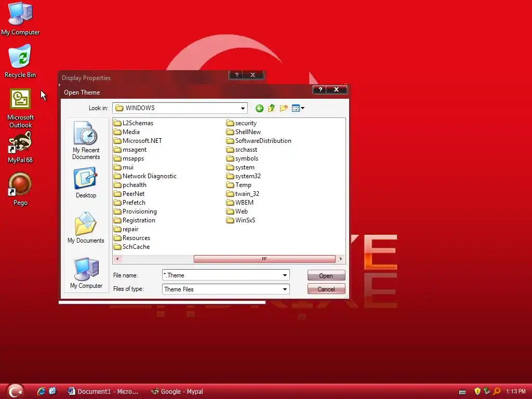Go up one folder level
532x399 pixels.
pos(271,108)
